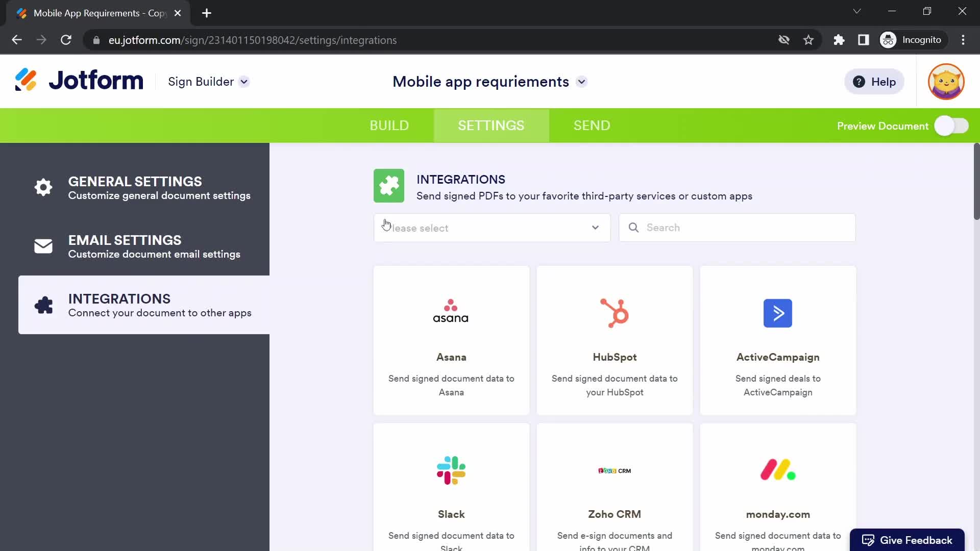Open the Please select category dropdown
The height and width of the screenshot is (551, 980).
click(492, 228)
